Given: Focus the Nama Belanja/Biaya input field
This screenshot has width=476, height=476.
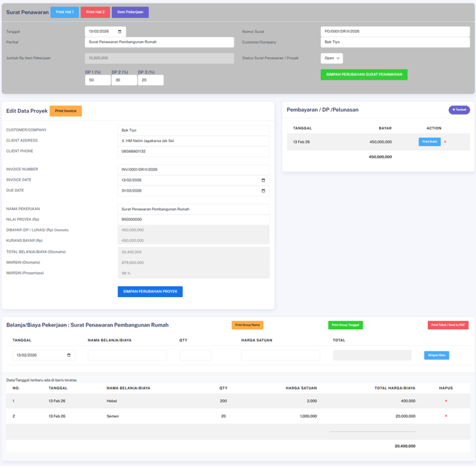Looking at the screenshot, I should pyautogui.click(x=127, y=355).
